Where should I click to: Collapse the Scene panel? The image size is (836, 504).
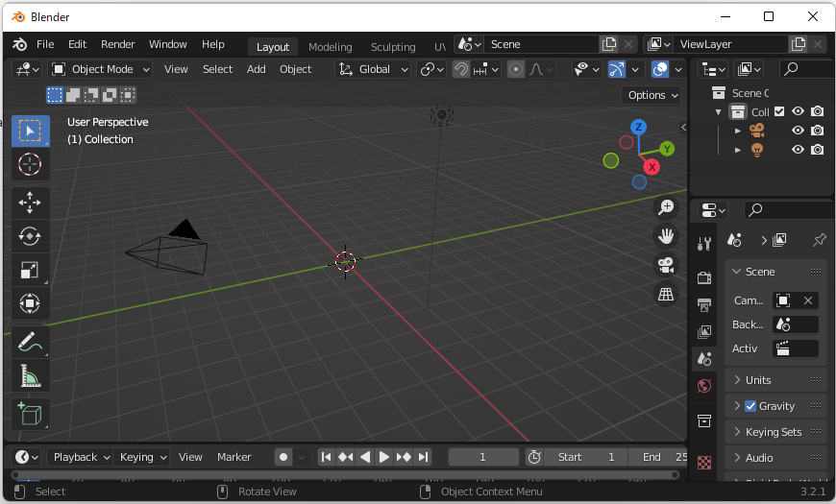775,272
